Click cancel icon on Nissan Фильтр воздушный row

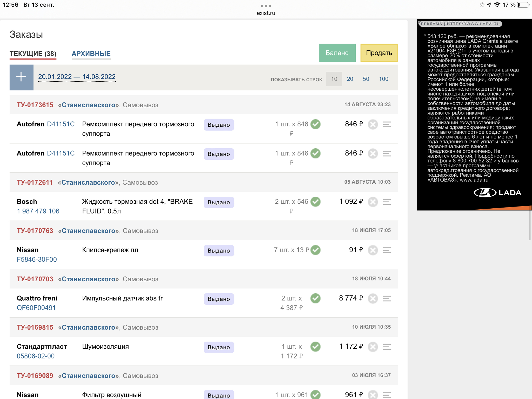[x=373, y=395]
